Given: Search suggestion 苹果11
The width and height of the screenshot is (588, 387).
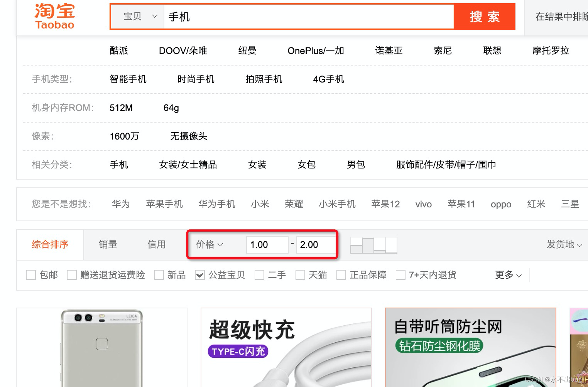Looking at the screenshot, I should pos(461,204).
